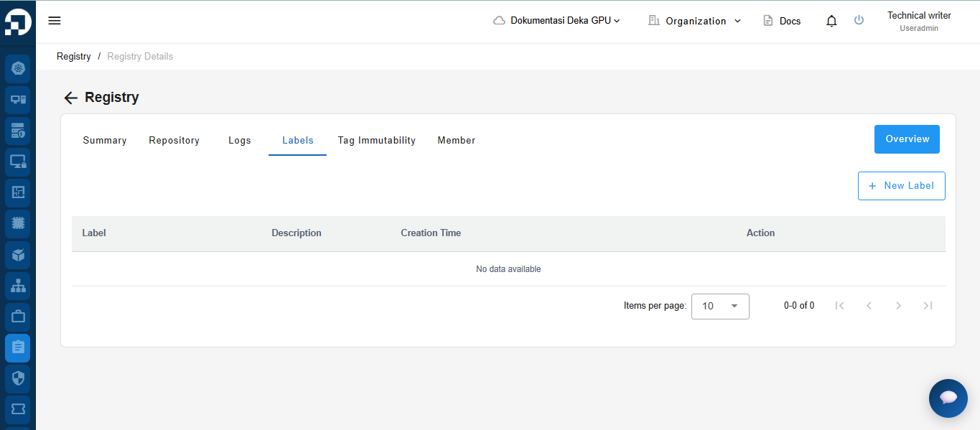This screenshot has width=980, height=430.
Task: Open the hamburger navigation menu
Action: pyautogui.click(x=55, y=21)
